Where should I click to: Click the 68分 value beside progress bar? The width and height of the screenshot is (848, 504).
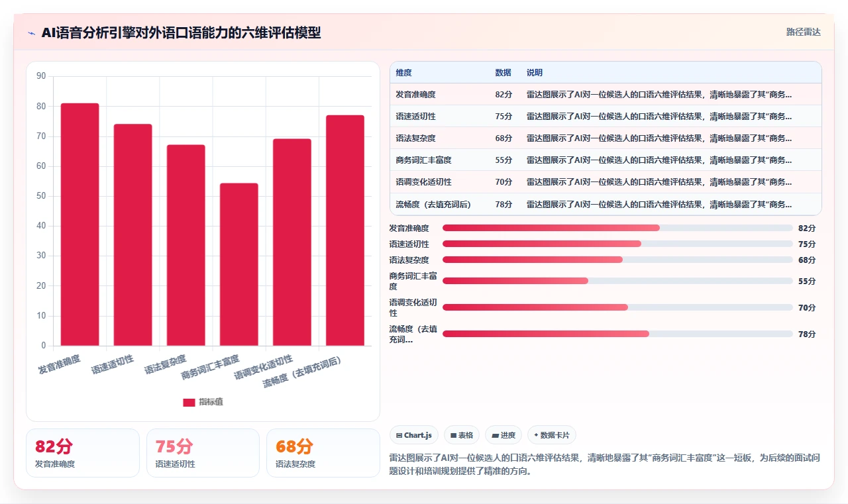point(807,260)
